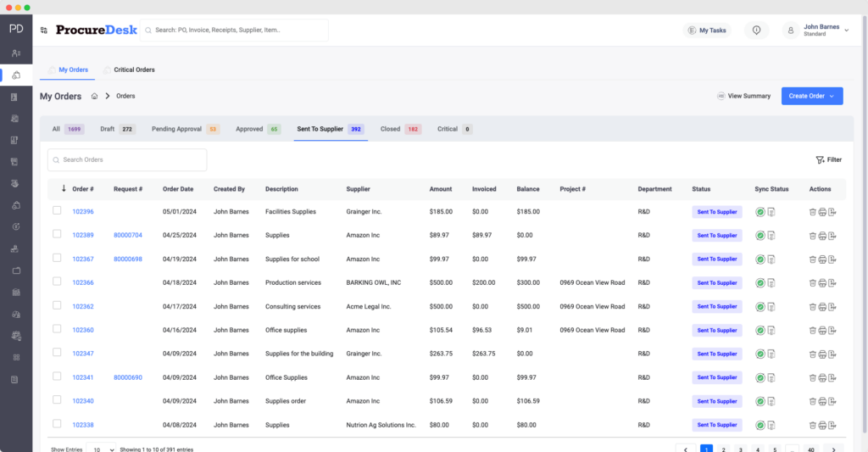This screenshot has width=868, height=452.
Task: Click green sync check for order 102366
Action: coord(760,283)
